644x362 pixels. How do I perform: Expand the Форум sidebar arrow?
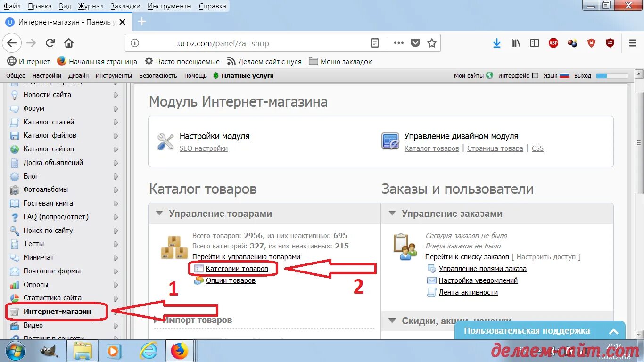(116, 108)
